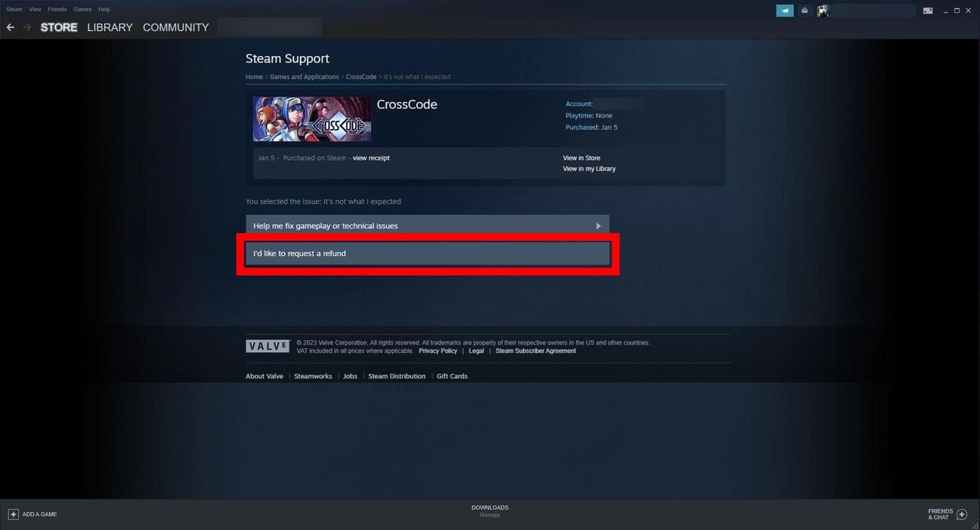Viewport: 980px width, 530px height.
Task: Click the user profile avatar
Action: (x=822, y=11)
